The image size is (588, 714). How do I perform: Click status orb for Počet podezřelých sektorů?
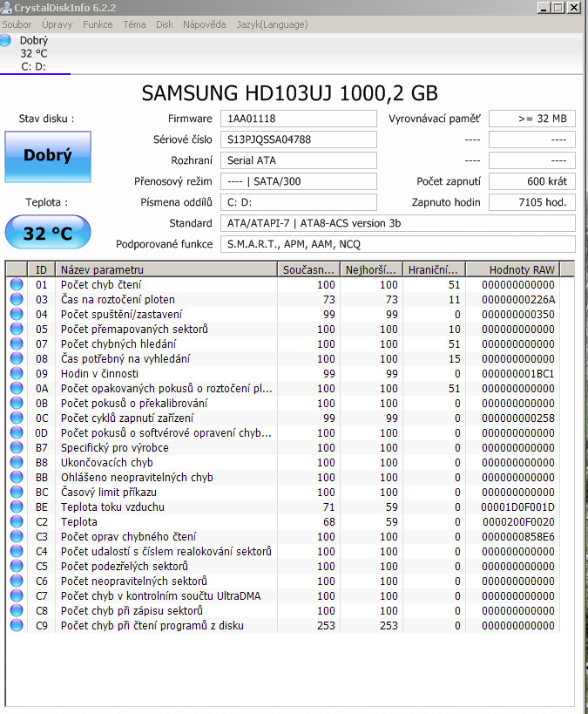(17, 567)
